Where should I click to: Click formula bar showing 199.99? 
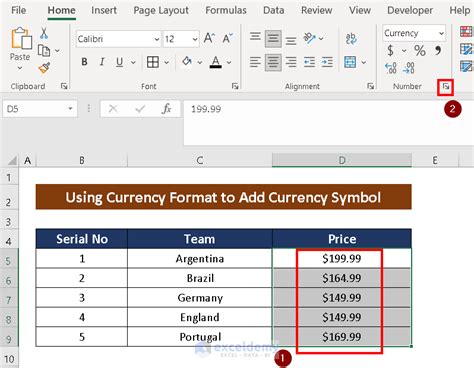coord(328,122)
